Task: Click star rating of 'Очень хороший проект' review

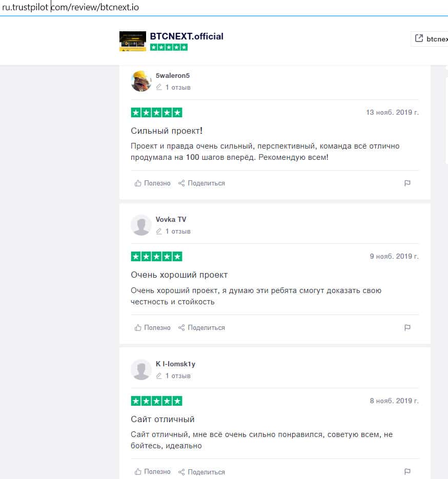Action: coord(156,256)
